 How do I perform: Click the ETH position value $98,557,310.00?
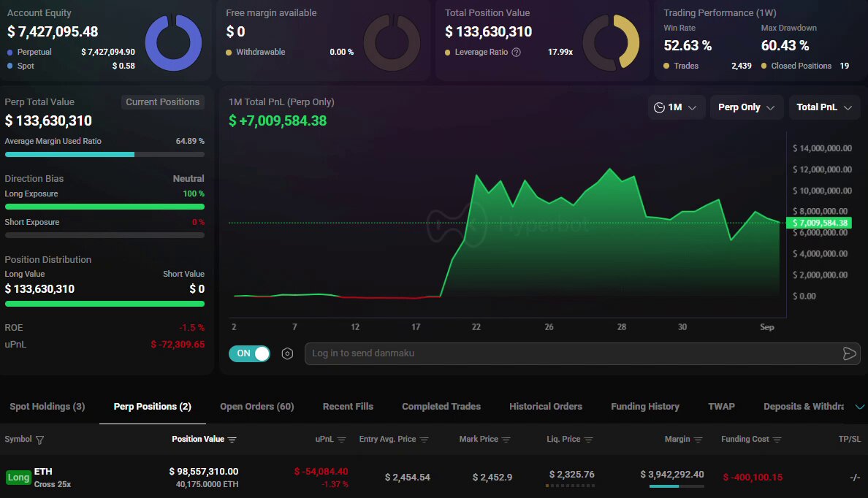point(204,472)
